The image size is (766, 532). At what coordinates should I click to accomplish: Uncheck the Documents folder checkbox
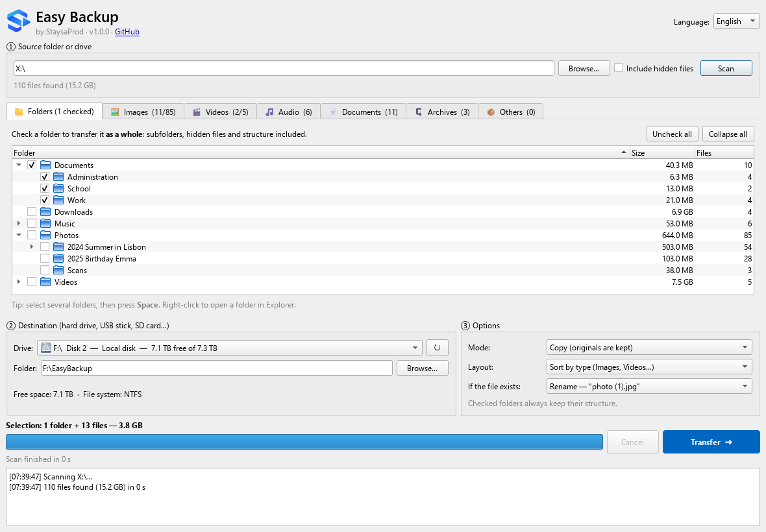click(x=32, y=165)
